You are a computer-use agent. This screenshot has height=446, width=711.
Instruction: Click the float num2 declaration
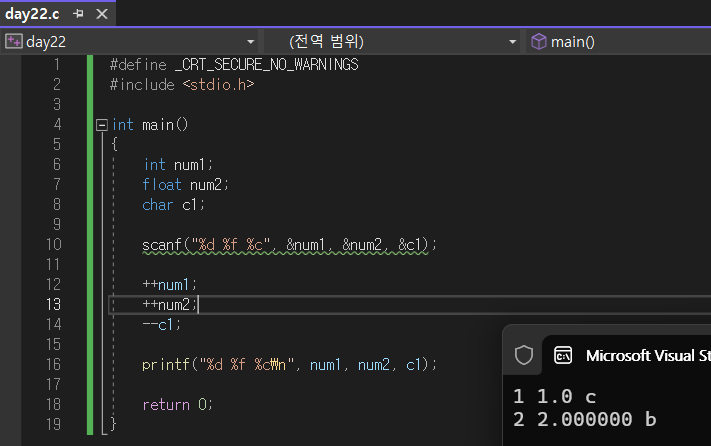pyautogui.click(x=185, y=184)
